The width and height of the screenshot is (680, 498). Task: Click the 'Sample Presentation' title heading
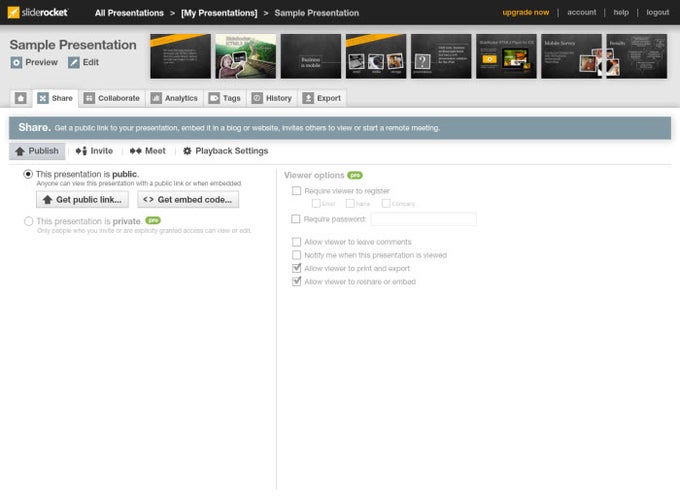73,45
